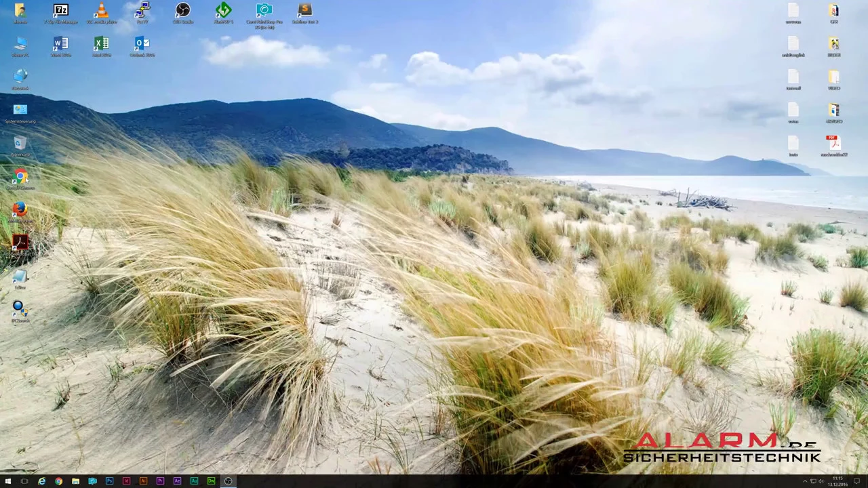Open the FlashFXP 5 desktop shortcut
The width and height of the screenshot is (868, 488).
click(x=223, y=13)
